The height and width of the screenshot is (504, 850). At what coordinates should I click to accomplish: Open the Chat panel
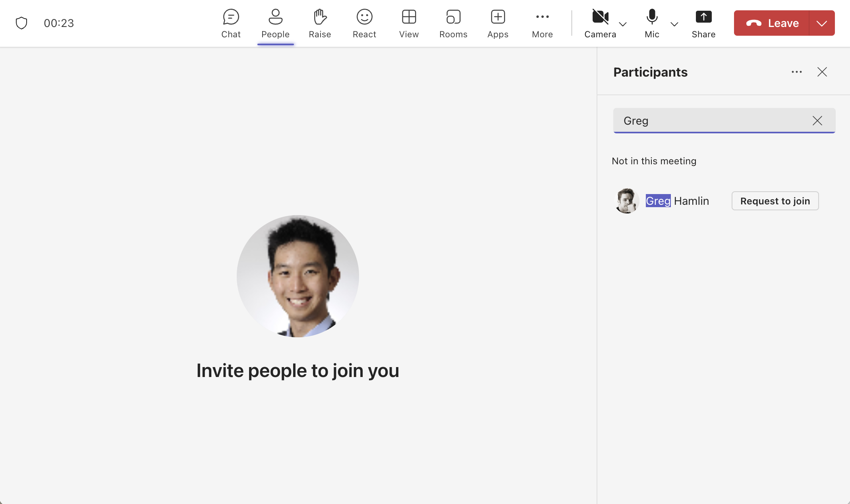[x=231, y=23]
